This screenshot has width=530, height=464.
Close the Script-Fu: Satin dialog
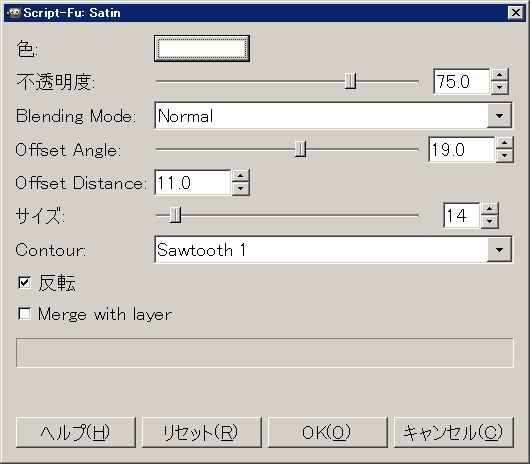[515, 13]
